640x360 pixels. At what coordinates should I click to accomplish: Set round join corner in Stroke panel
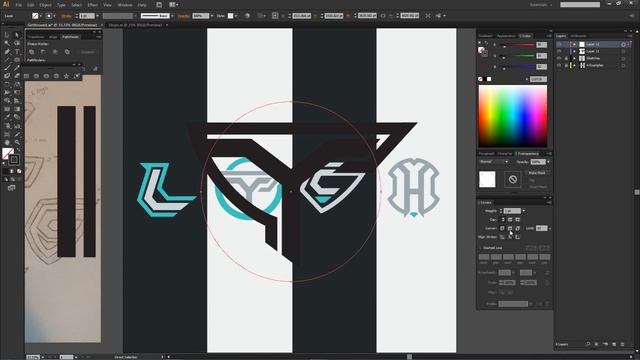coord(510,228)
